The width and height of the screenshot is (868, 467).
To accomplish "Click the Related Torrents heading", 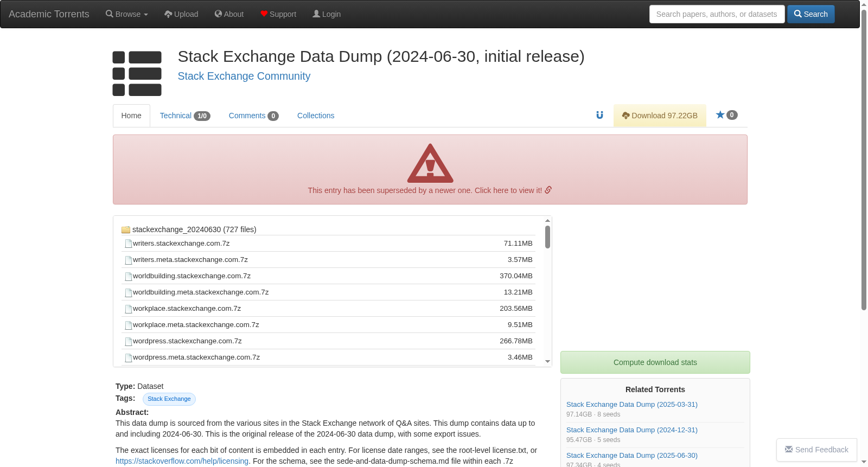I will tap(655, 389).
